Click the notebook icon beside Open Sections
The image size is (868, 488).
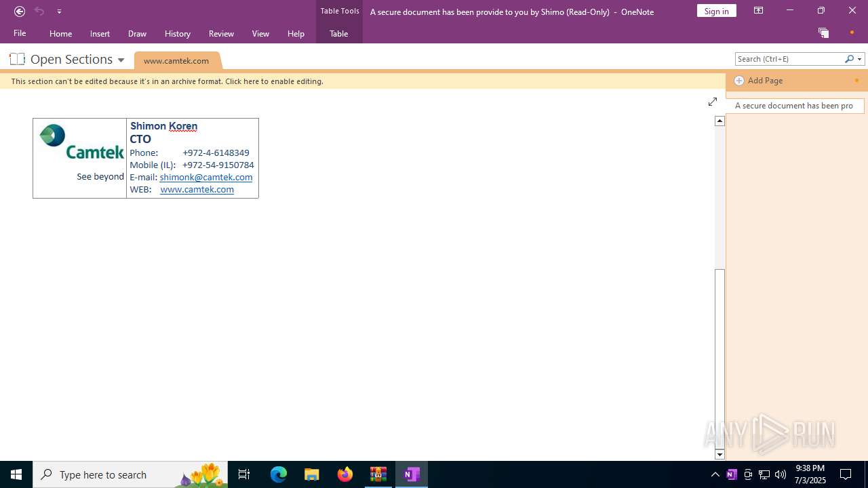click(x=17, y=59)
